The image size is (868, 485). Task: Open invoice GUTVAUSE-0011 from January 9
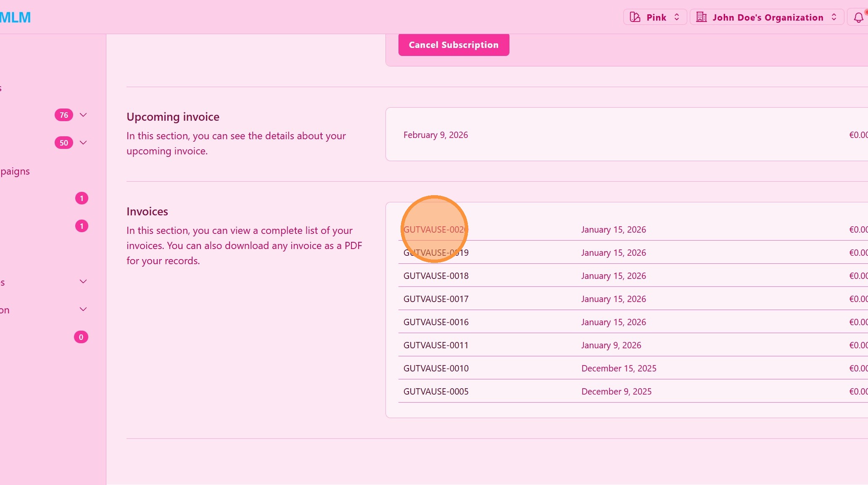[436, 345]
